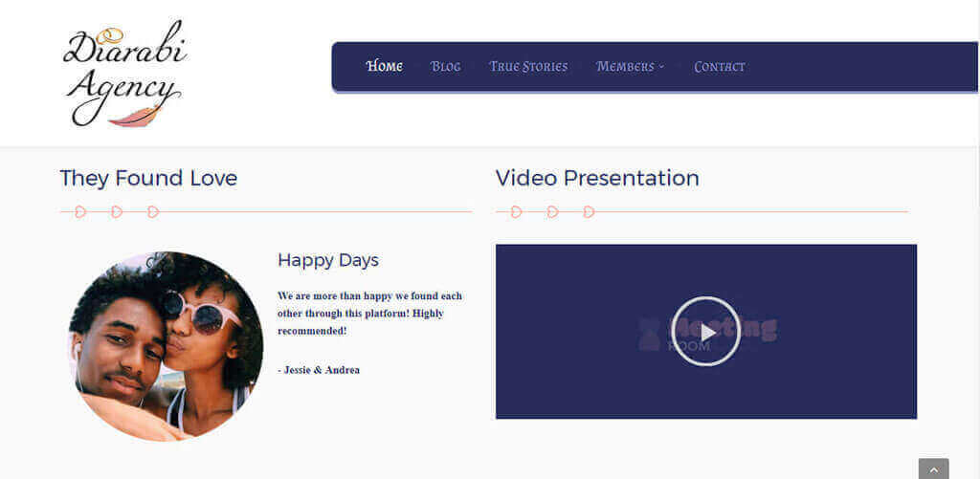The image size is (980, 479).
Task: Click the Diarabi Agency logo
Action: [124, 75]
